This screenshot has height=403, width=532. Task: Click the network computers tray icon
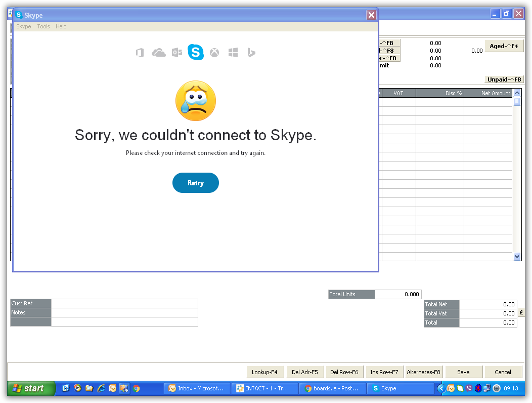click(487, 388)
